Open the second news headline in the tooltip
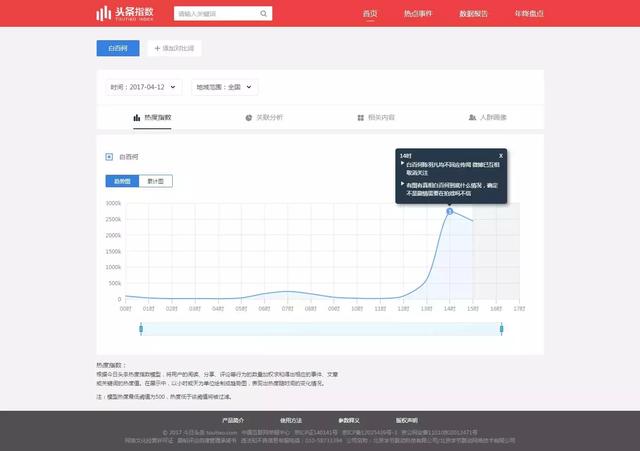640x451 pixels. [451, 189]
